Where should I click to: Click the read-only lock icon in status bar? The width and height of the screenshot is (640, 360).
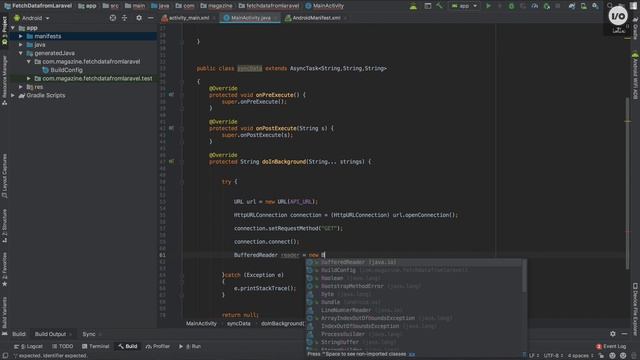(601, 356)
